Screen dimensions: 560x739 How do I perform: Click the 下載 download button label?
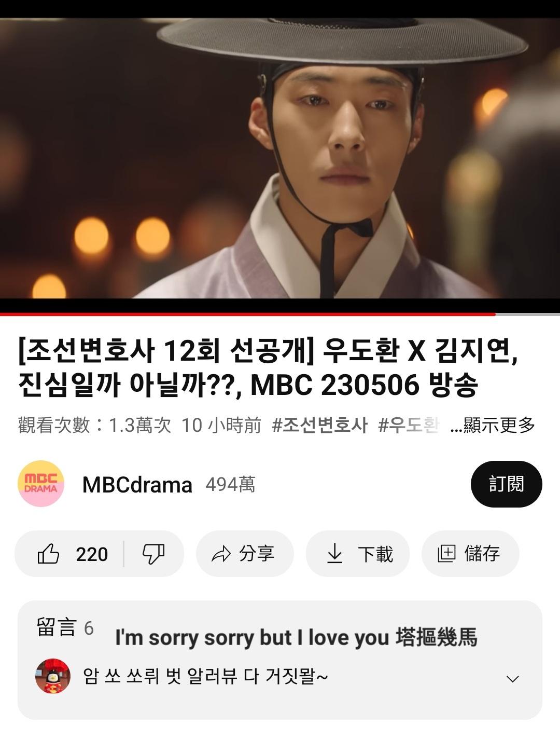[x=375, y=554]
